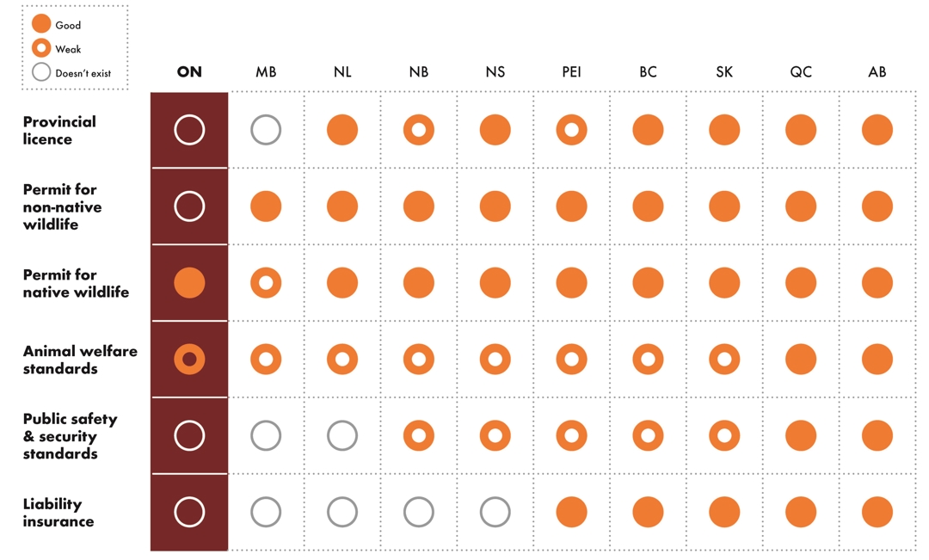This screenshot has height=560, width=929.
Task: Click MB native wildlife permit weak ring
Action: click(266, 283)
